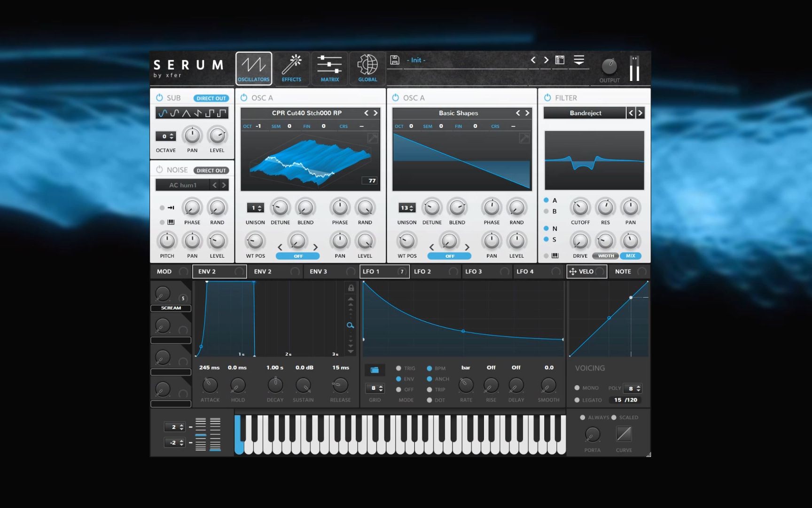This screenshot has height=508, width=812.
Task: Switch to the GLOBAL tab
Action: (x=367, y=68)
